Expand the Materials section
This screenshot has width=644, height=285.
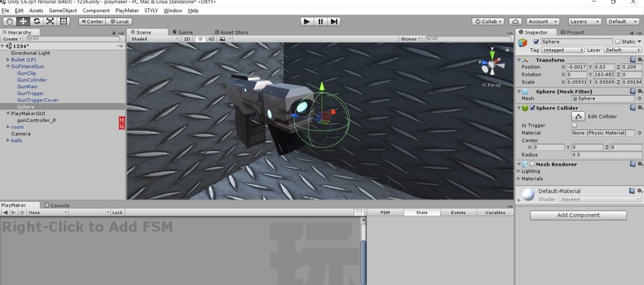(518, 179)
